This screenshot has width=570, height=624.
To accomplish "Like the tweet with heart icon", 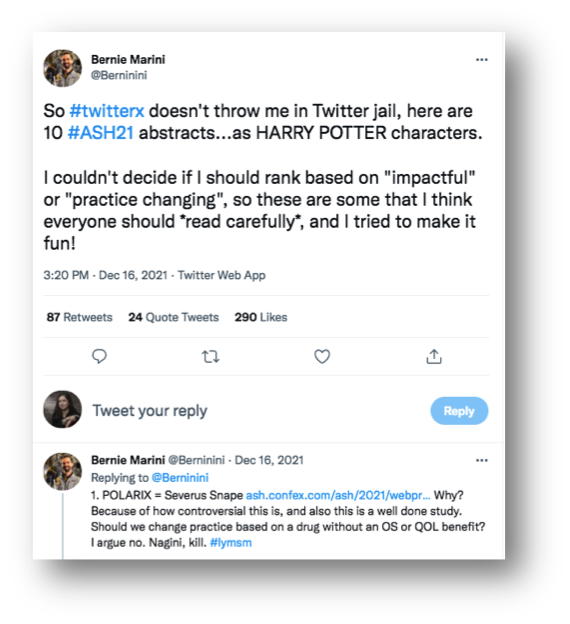I will pos(322,357).
